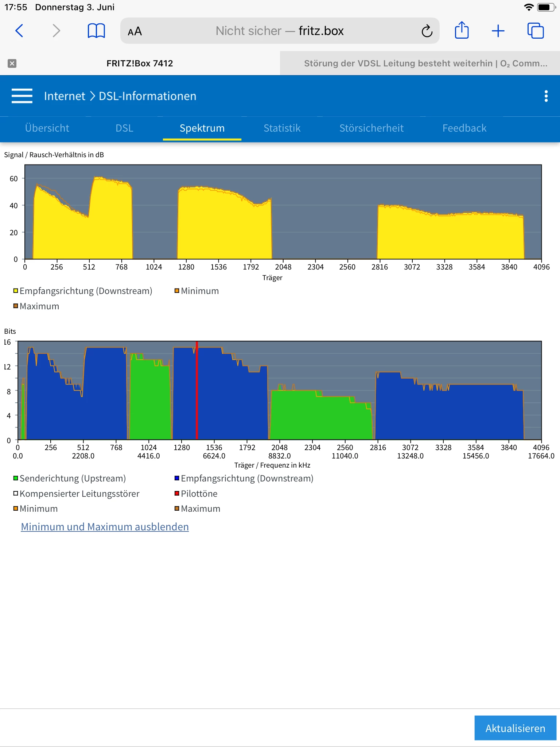Open the Feedback tab
Viewport: 560px width, 747px height.
pyautogui.click(x=464, y=128)
